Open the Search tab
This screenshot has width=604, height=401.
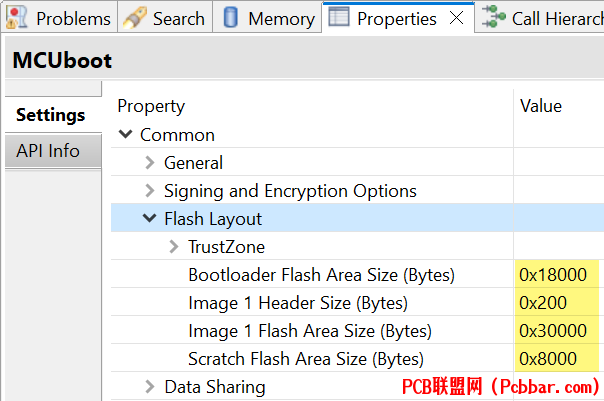tap(166, 18)
